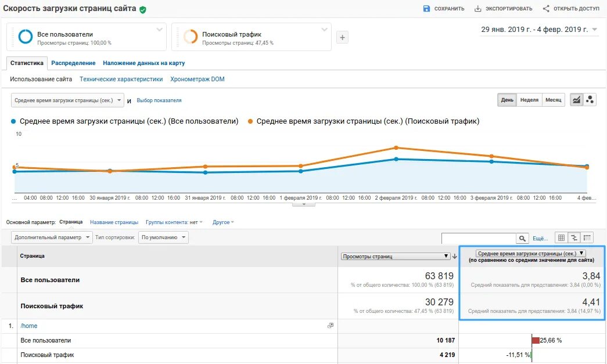Click the save report disk icon
The width and height of the screenshot is (607, 364).
(x=426, y=9)
